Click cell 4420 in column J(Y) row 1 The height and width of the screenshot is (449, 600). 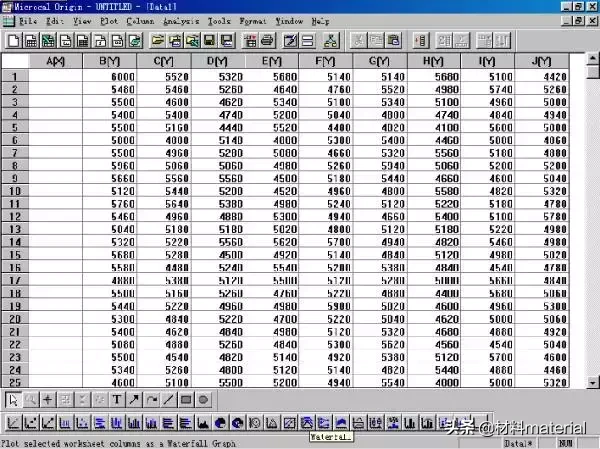point(541,77)
